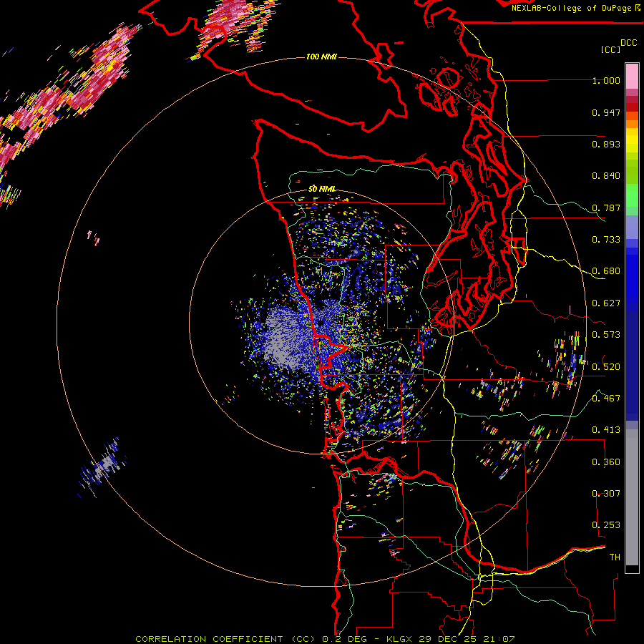Click the 0.253 legend value

[x=606, y=525]
